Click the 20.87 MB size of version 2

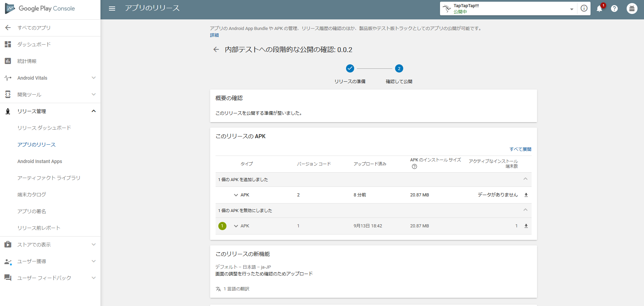[420, 195]
